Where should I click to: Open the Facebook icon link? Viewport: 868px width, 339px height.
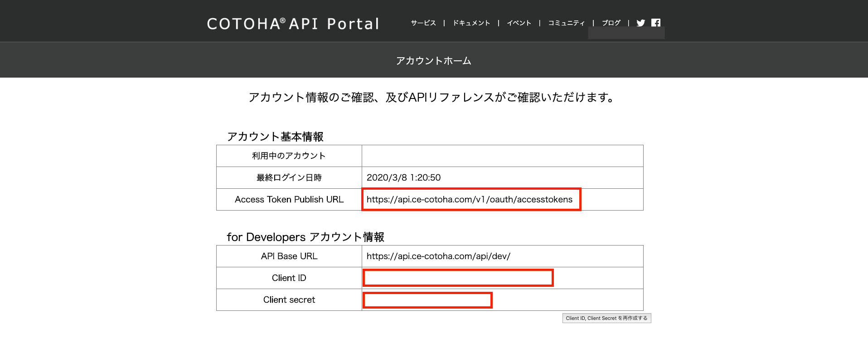656,23
